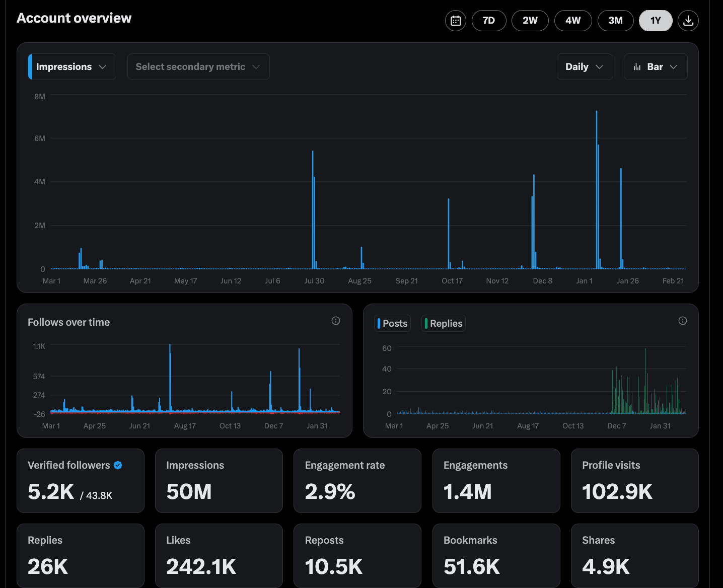Download the analytics data export

point(688,21)
